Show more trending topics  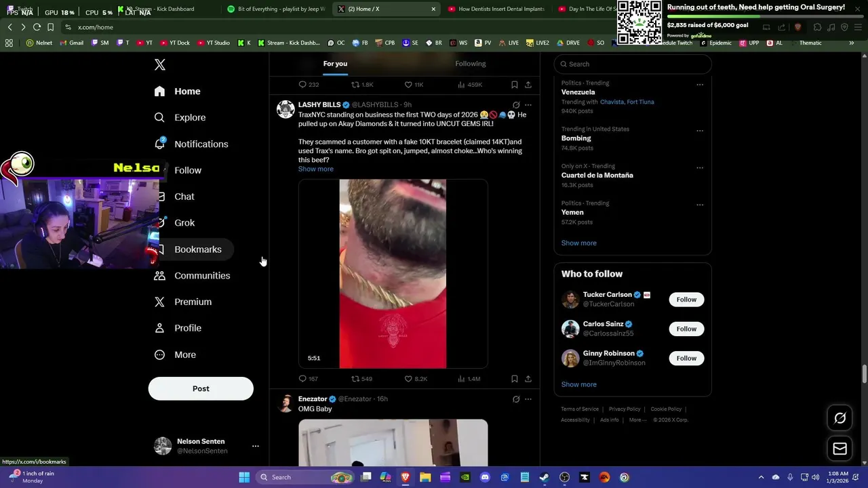tap(578, 243)
